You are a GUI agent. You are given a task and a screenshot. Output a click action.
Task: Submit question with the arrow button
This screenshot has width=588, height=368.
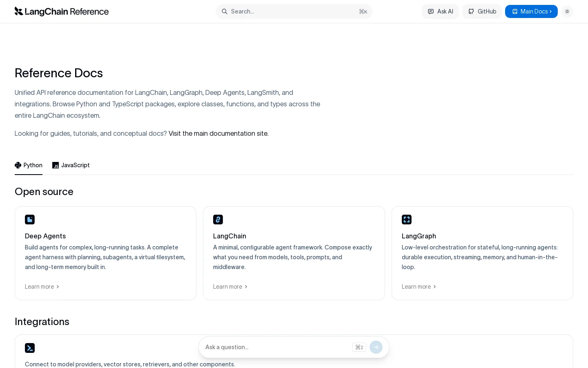(x=376, y=347)
